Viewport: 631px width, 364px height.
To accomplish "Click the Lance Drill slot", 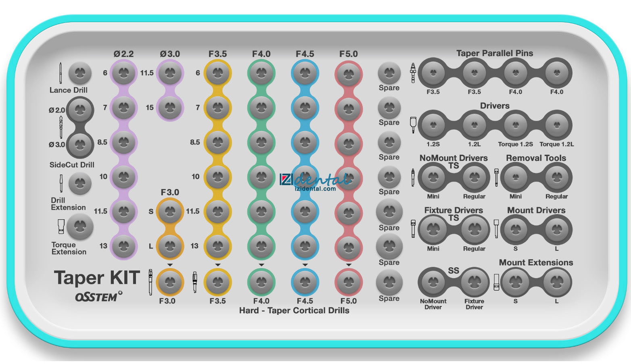I will point(80,73).
